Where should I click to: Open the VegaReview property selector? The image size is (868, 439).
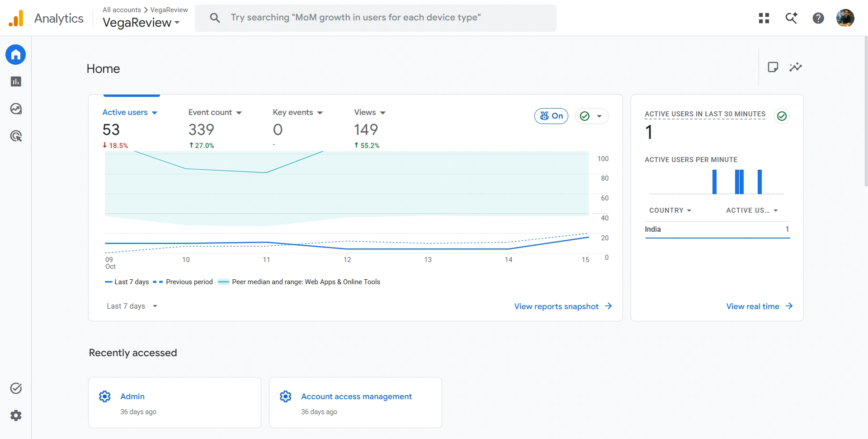coord(141,23)
